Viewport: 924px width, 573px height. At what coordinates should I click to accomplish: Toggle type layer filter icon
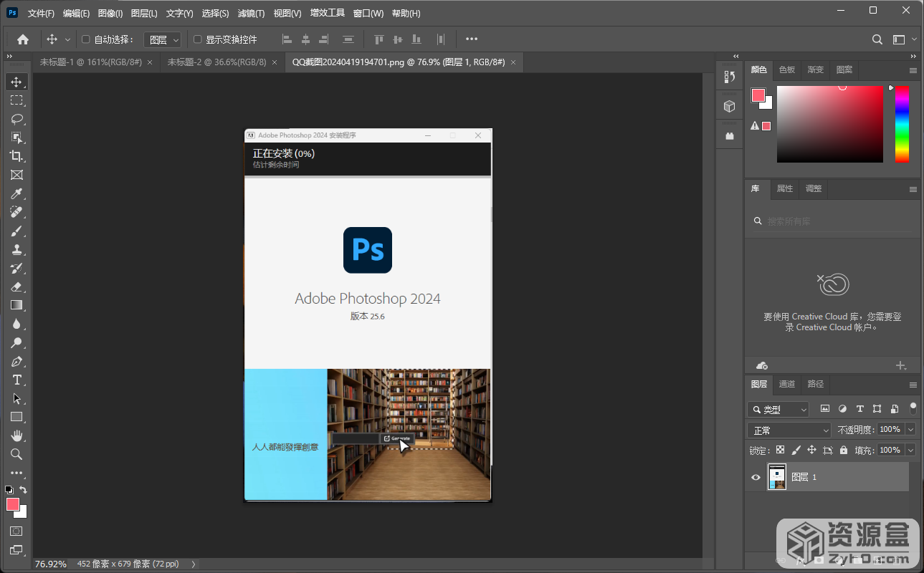pyautogui.click(x=860, y=409)
